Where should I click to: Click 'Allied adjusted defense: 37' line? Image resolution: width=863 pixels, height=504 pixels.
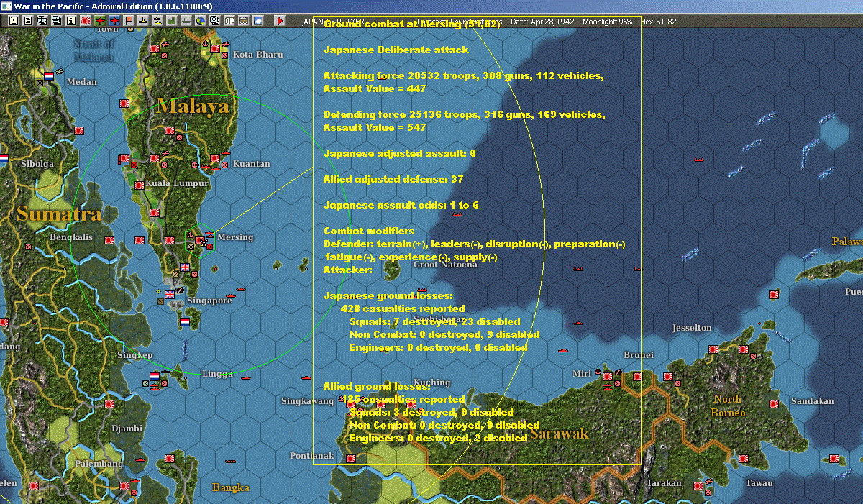tap(393, 179)
